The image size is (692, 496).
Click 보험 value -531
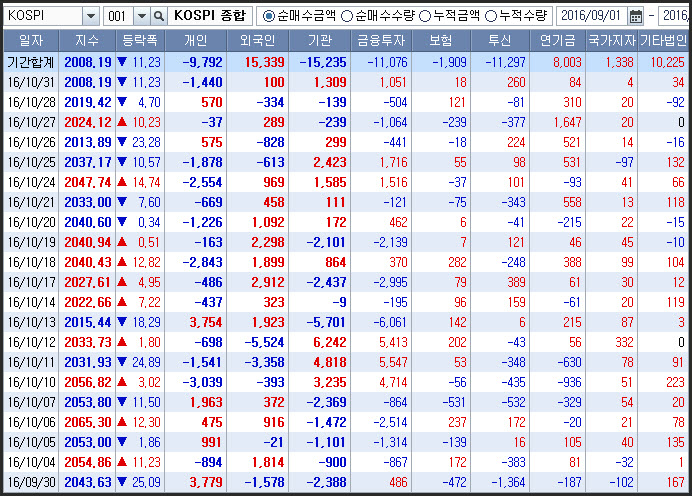tap(454, 402)
